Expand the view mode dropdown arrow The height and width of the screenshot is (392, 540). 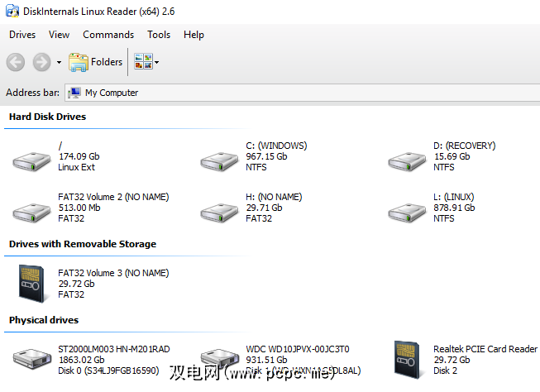point(156,62)
